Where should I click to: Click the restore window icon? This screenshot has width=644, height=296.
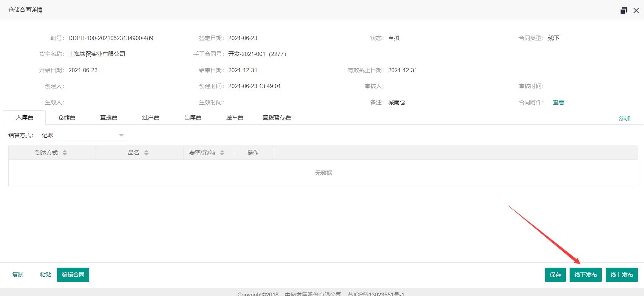624,11
